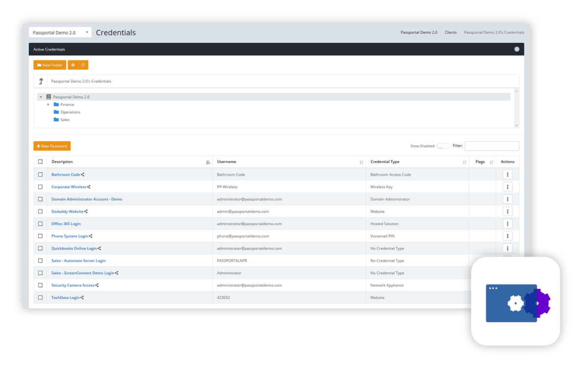
Task: Enable the Show Disabled toggle
Action: 443,146
